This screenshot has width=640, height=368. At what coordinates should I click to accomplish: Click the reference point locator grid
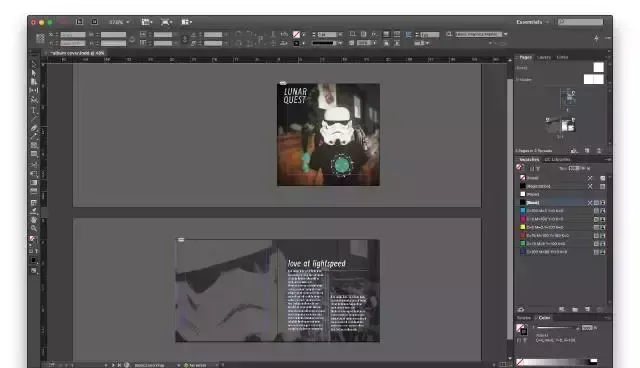(x=40, y=39)
